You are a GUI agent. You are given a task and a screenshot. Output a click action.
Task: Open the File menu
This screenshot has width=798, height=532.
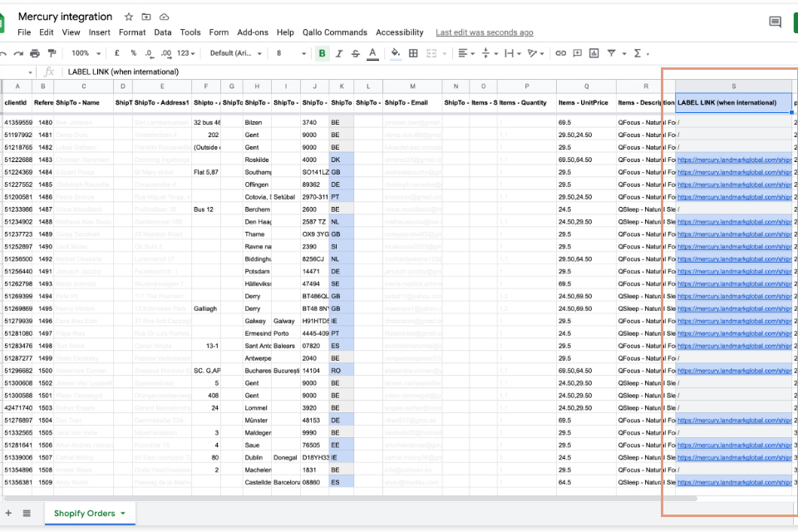pyautogui.click(x=24, y=32)
